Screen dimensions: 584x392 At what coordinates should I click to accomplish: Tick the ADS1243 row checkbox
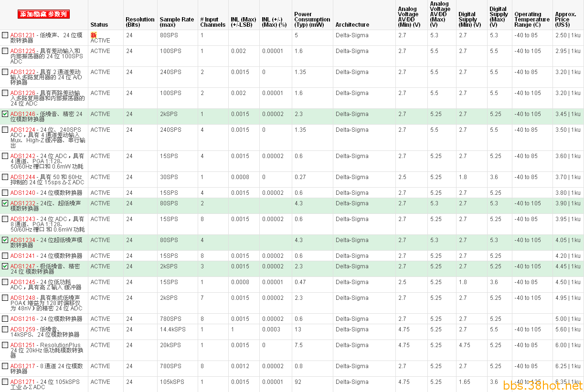[5, 219]
